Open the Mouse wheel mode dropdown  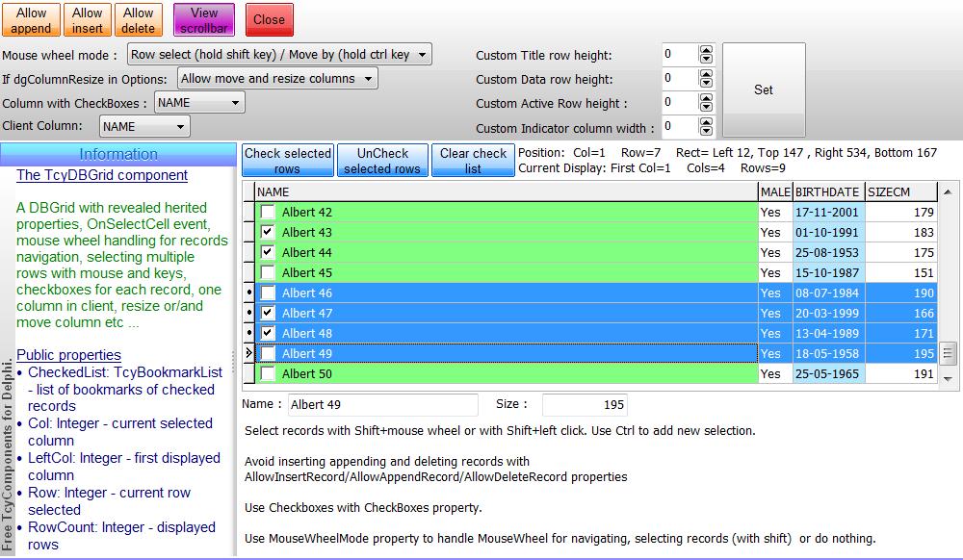pos(279,55)
